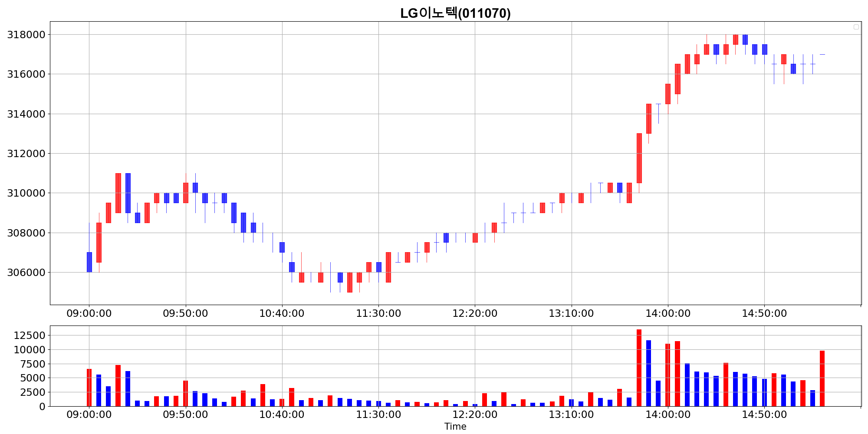Screen dimensions: 868x434
Task: Click 10:40:00 under the volume chart
Action: click(x=282, y=414)
